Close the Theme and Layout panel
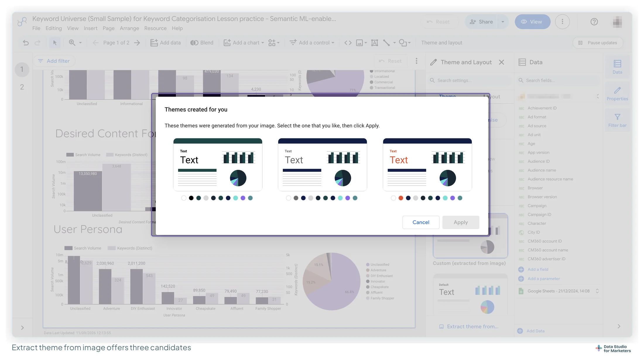Screen dimensions: 644x359 tap(501, 62)
